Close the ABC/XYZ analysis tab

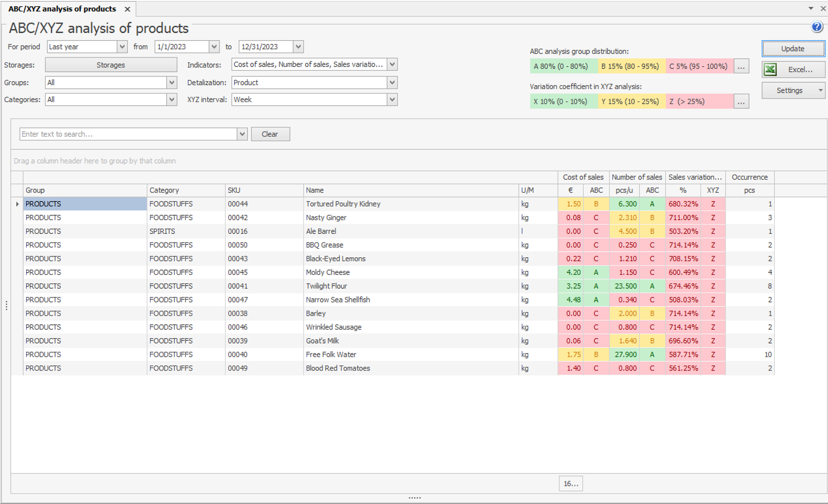pyautogui.click(x=127, y=9)
